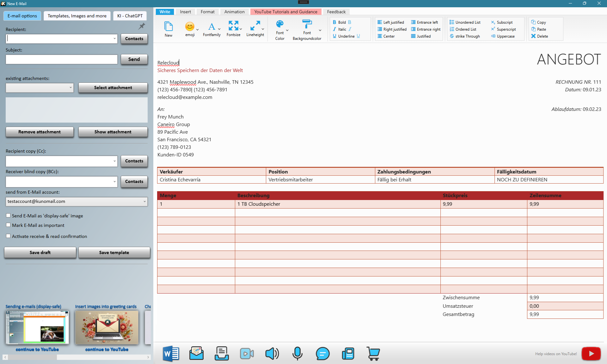Check 'Send E-Mail as display-safe image'
The width and height of the screenshot is (607, 364).
8,215
